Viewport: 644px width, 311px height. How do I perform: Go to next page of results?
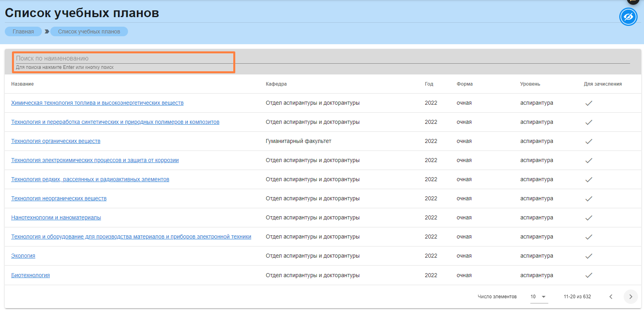(630, 297)
